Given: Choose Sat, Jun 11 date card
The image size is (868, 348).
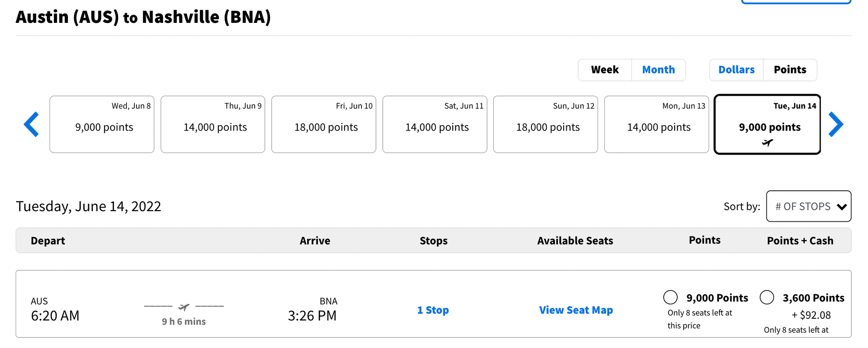Looking at the screenshot, I should click(435, 125).
